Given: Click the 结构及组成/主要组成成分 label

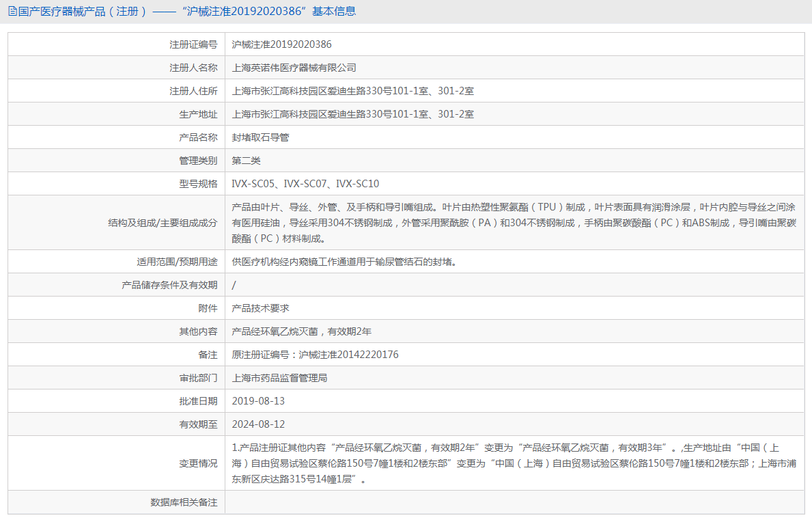Looking at the screenshot, I should click(x=163, y=223).
